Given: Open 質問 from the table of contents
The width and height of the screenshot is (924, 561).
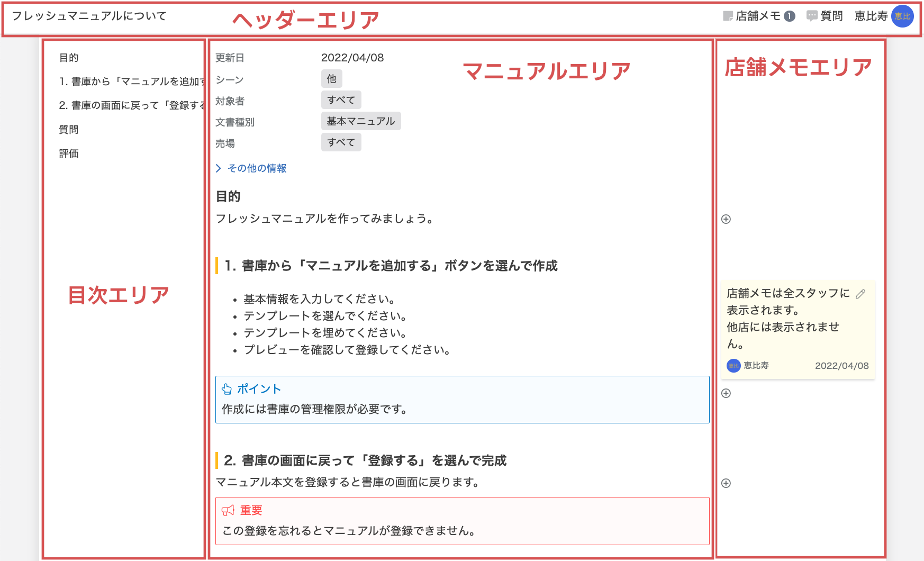Looking at the screenshot, I should click(69, 129).
